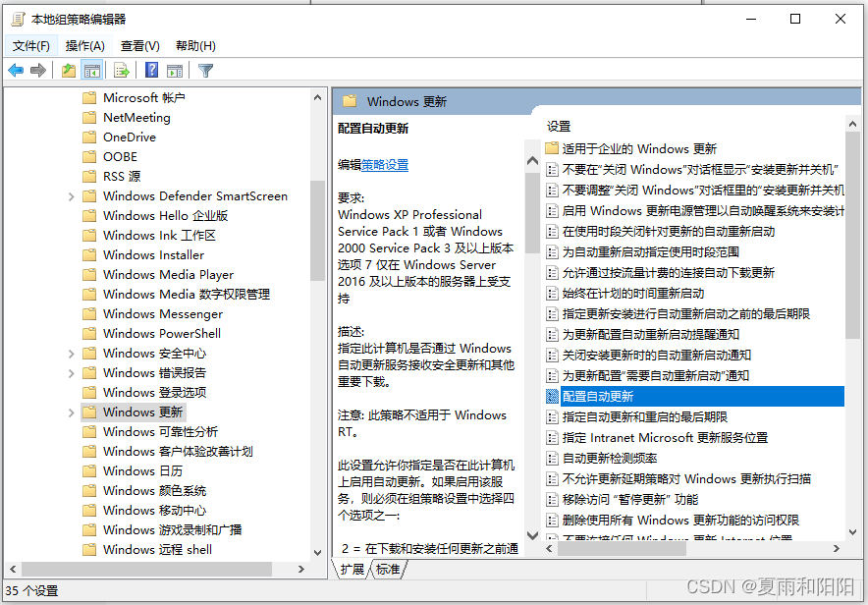Select 为自动重新启动指定使用时段范围 policy
This screenshot has width=868, height=605.
[x=651, y=251]
